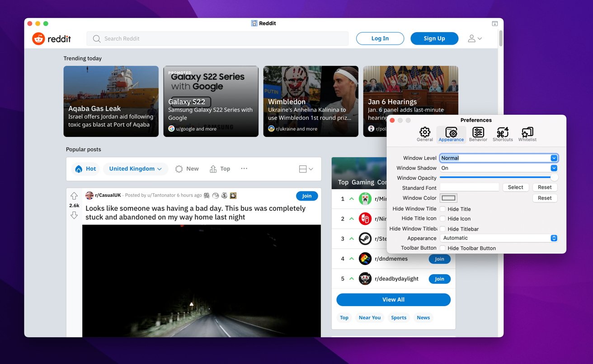Open the Whitelist preferences icon
The height and width of the screenshot is (364, 593).
527,132
